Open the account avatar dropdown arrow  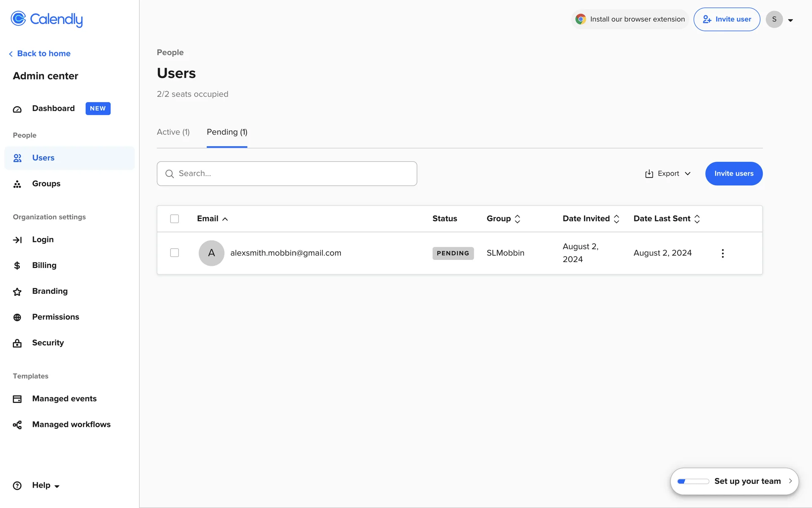(x=790, y=20)
